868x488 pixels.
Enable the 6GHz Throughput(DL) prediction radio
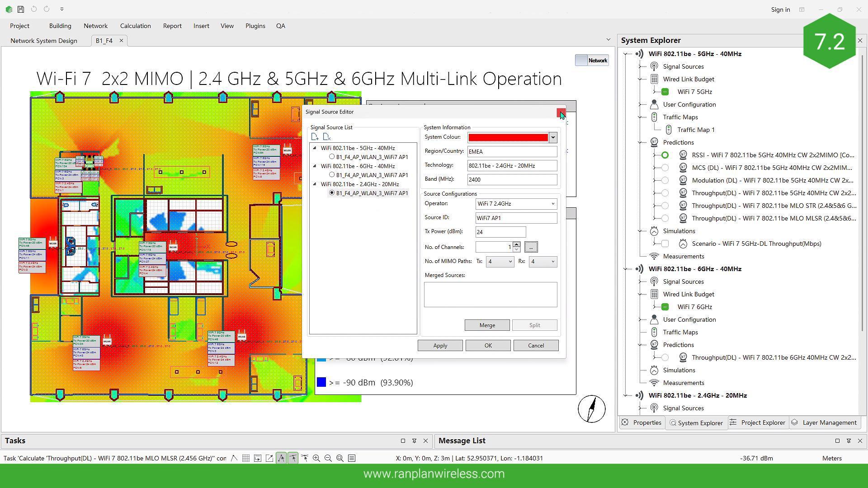(665, 357)
